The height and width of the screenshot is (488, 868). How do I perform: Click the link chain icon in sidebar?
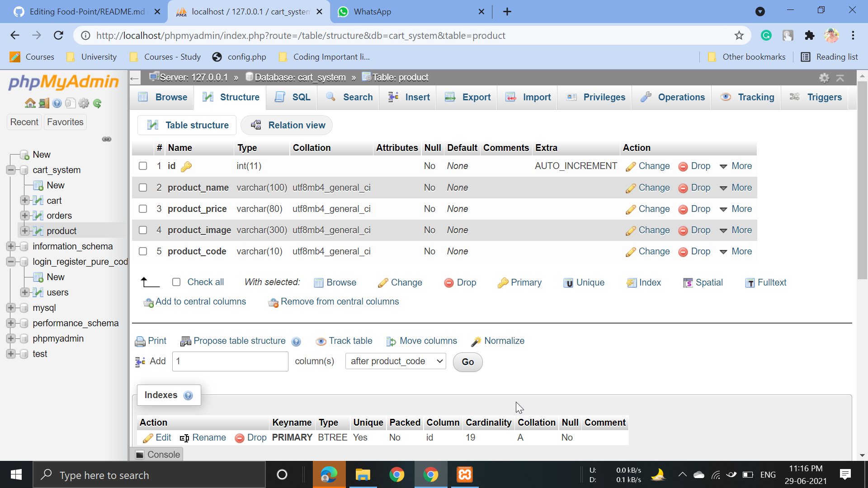(x=107, y=139)
